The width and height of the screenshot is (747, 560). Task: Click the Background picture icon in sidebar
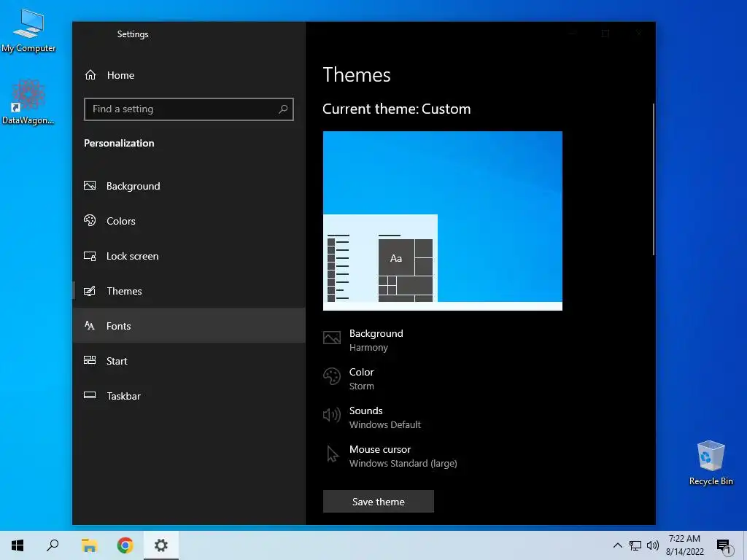pos(90,185)
